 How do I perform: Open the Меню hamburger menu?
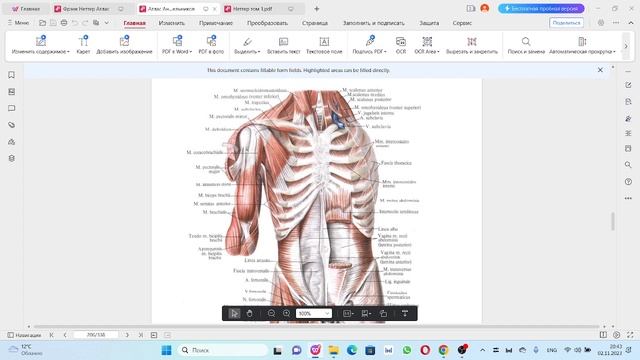coord(18,23)
